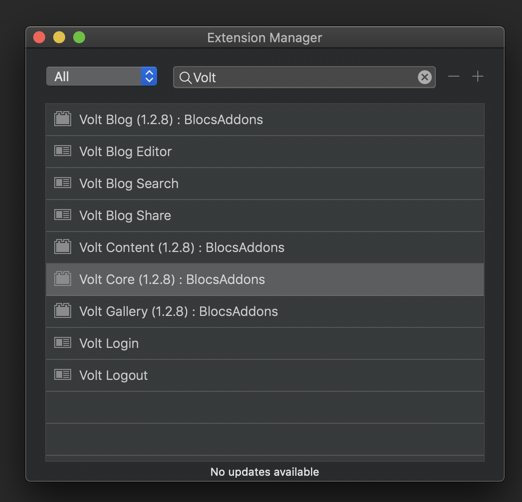522x502 pixels.
Task: Click the Volt Login bric icon
Action: (62, 343)
